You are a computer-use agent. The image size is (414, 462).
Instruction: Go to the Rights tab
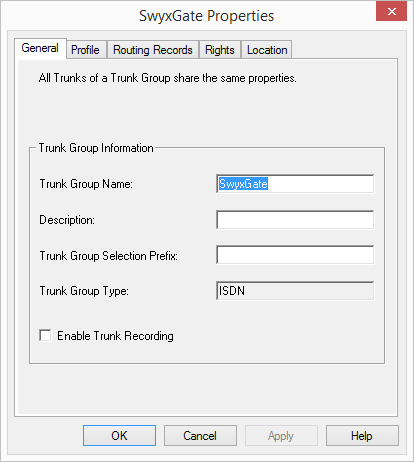[x=220, y=50]
